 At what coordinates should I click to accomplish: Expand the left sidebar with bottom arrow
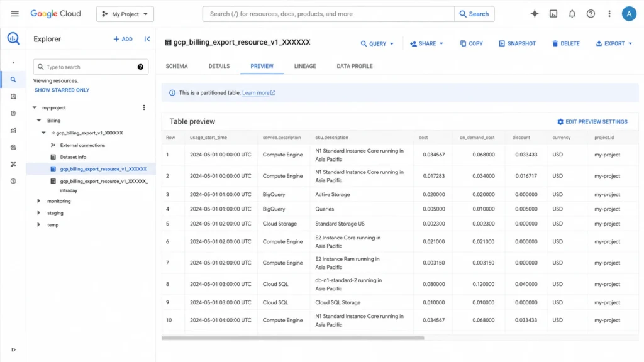tap(13, 349)
